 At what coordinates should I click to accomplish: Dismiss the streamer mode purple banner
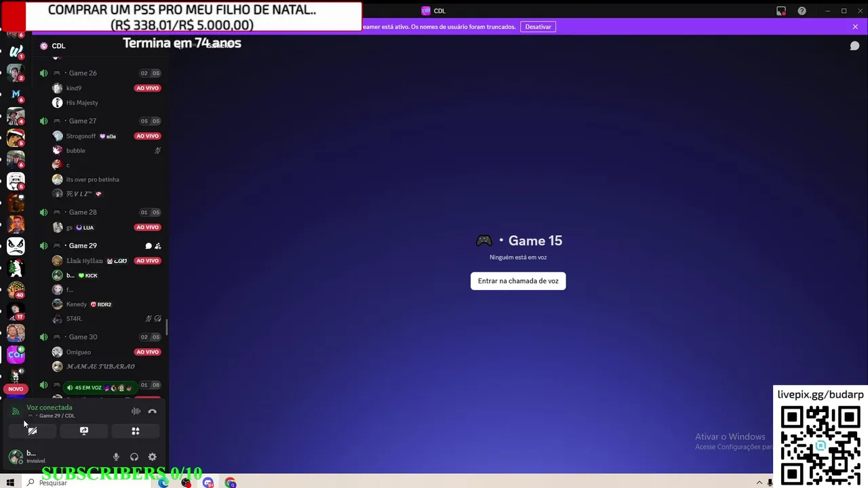click(x=855, y=26)
